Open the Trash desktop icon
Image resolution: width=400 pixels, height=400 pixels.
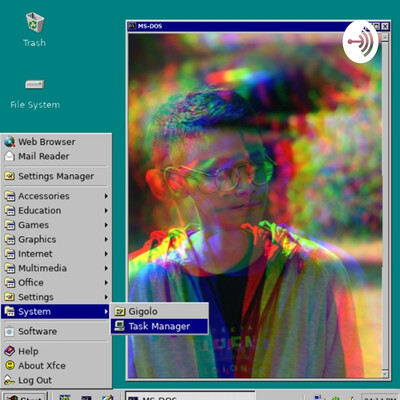[x=35, y=23]
